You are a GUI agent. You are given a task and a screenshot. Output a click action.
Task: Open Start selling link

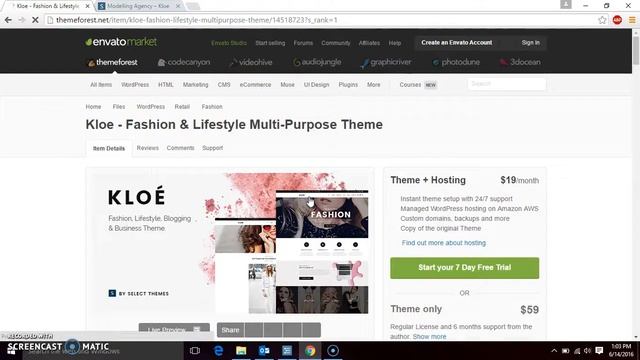tap(270, 43)
